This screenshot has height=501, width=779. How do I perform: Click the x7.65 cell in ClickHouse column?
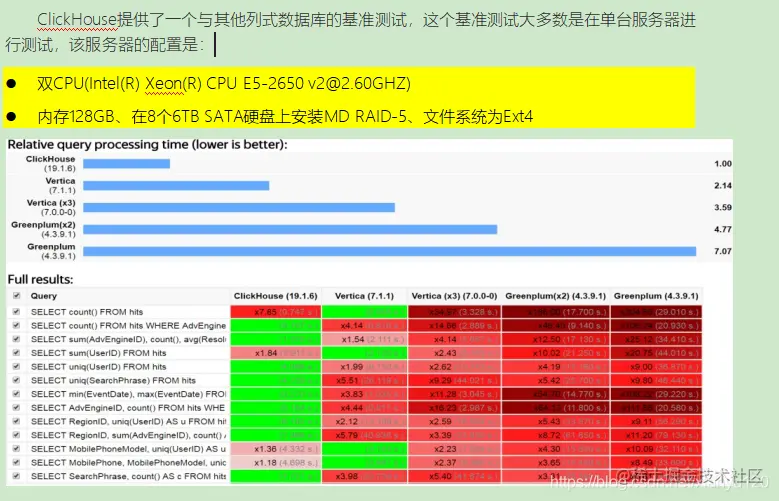click(276, 312)
